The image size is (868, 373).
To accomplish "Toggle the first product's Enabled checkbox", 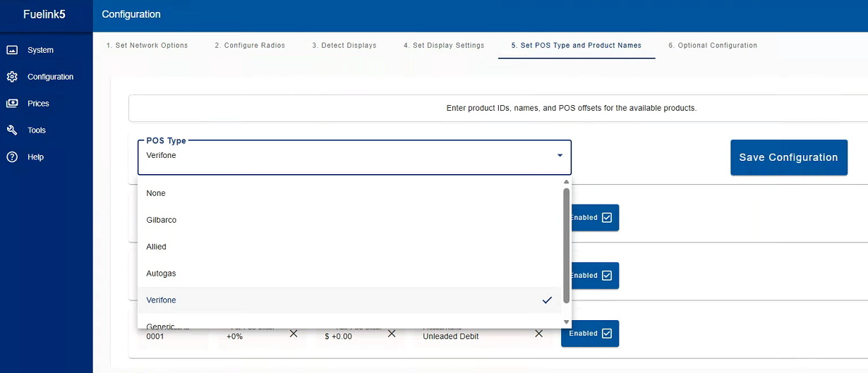I will coord(607,218).
